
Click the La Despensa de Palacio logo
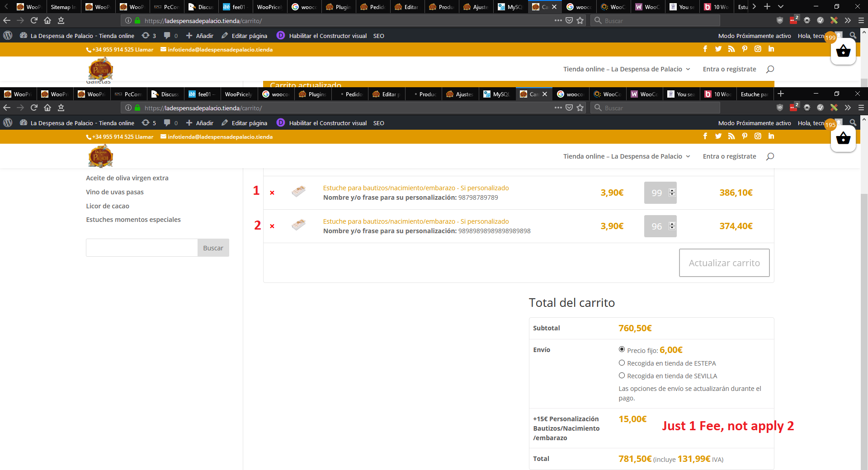pyautogui.click(x=100, y=156)
